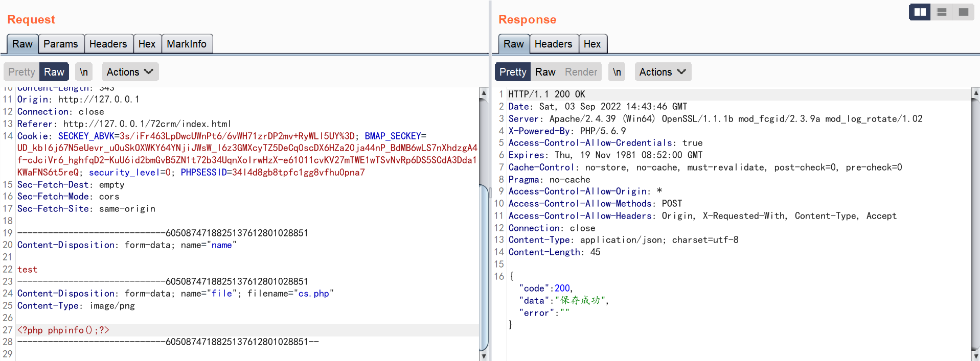The height and width of the screenshot is (361, 980).
Task: Click the Sec-Fetch-Mode: cors header
Action: [69, 197]
